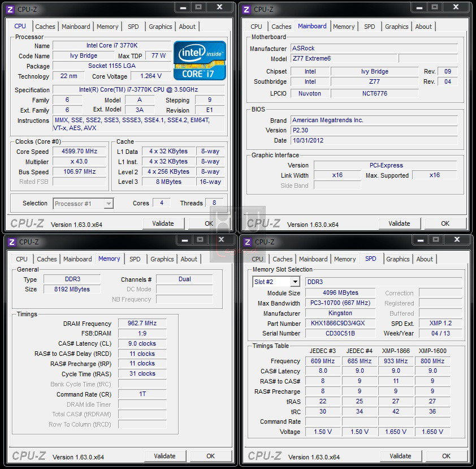Viewport: 476px width, 469px height.
Task: Click Validate in SPD window
Action: [x=400, y=456]
